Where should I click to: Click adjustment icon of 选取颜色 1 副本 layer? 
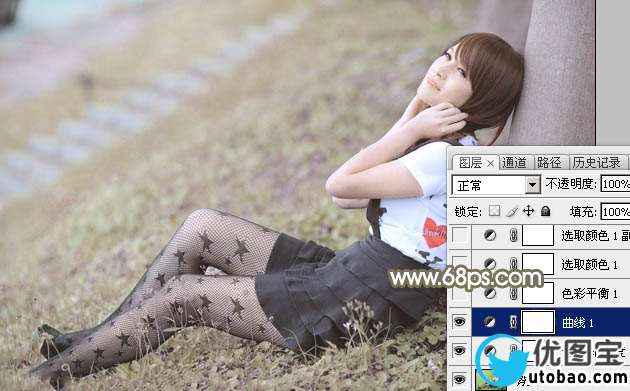point(490,235)
